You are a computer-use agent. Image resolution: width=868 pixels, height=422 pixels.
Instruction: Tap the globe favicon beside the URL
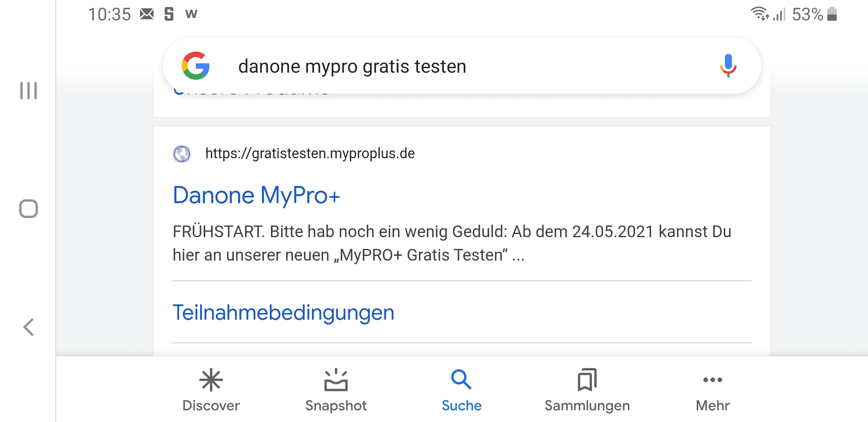pyautogui.click(x=182, y=154)
